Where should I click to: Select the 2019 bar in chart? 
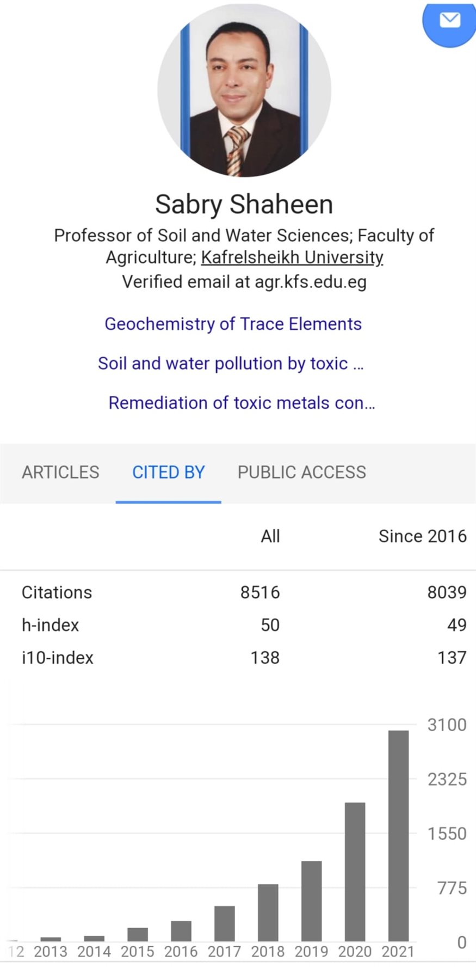tap(311, 901)
